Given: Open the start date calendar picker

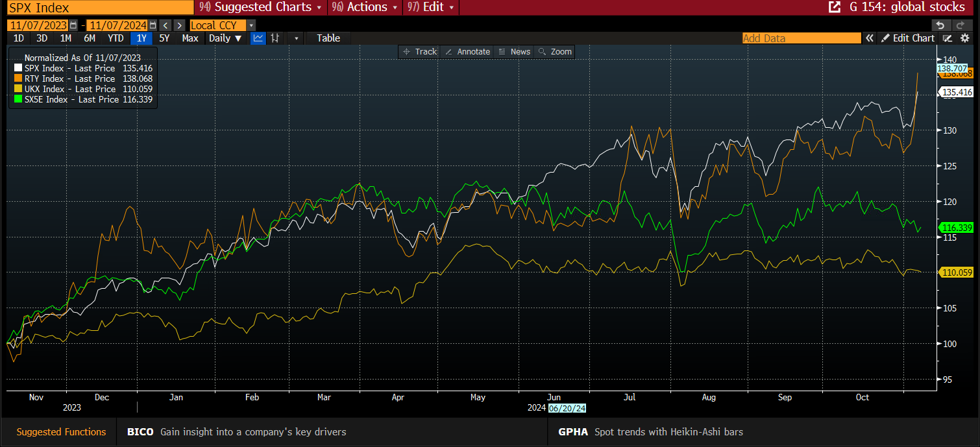Looking at the screenshot, I should 73,25.
